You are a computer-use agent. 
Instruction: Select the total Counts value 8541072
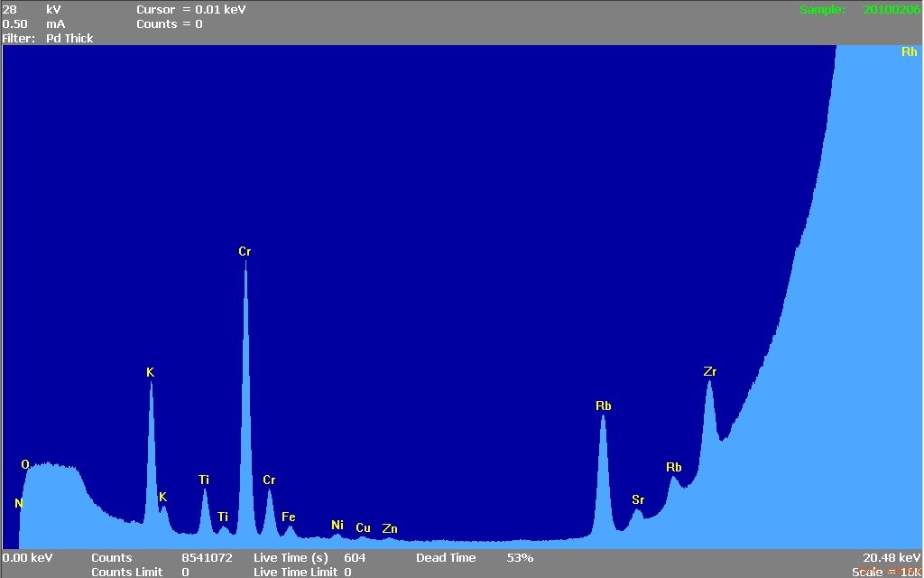(207, 558)
